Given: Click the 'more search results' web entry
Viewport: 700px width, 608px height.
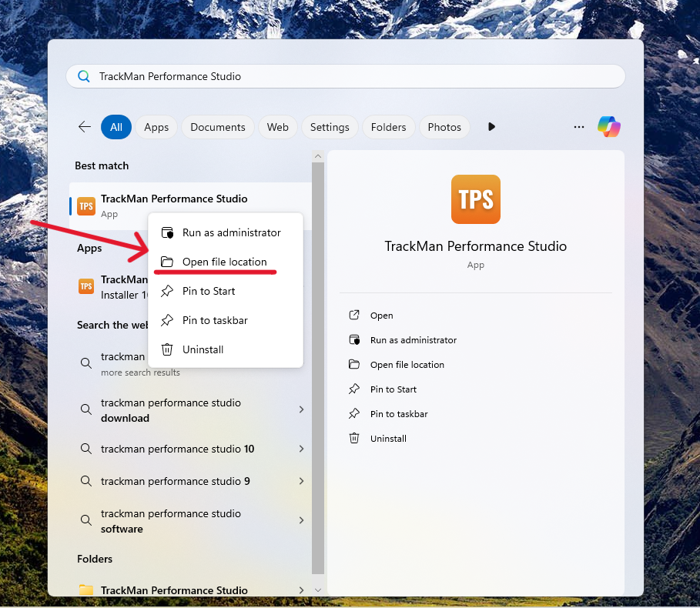Looking at the screenshot, I should tap(140, 372).
